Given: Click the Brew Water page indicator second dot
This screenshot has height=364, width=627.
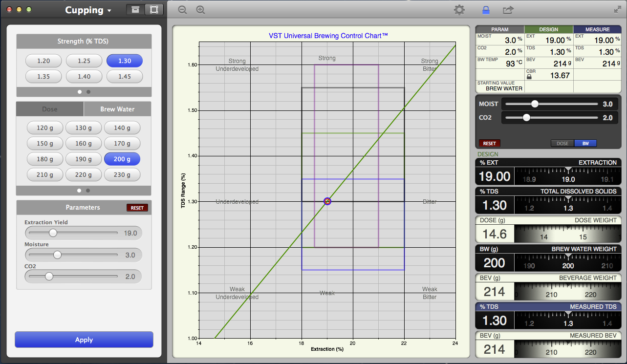Looking at the screenshot, I should tap(88, 191).
